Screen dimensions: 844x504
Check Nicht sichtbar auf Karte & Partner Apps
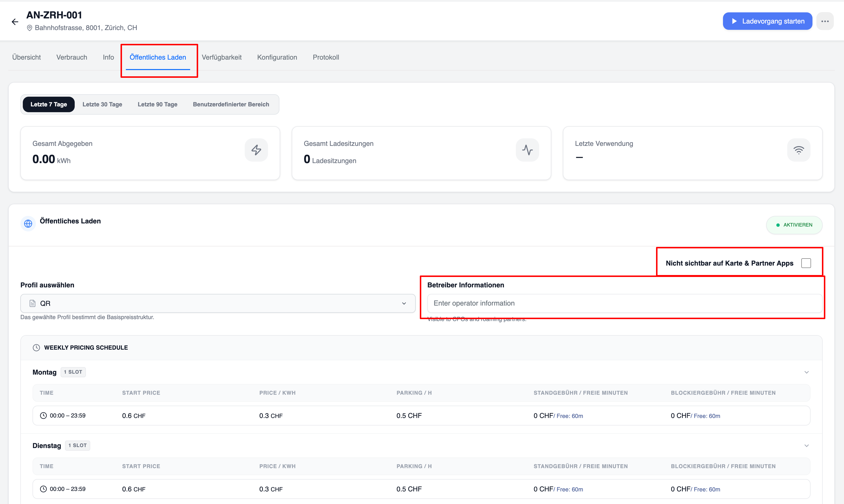(x=806, y=263)
